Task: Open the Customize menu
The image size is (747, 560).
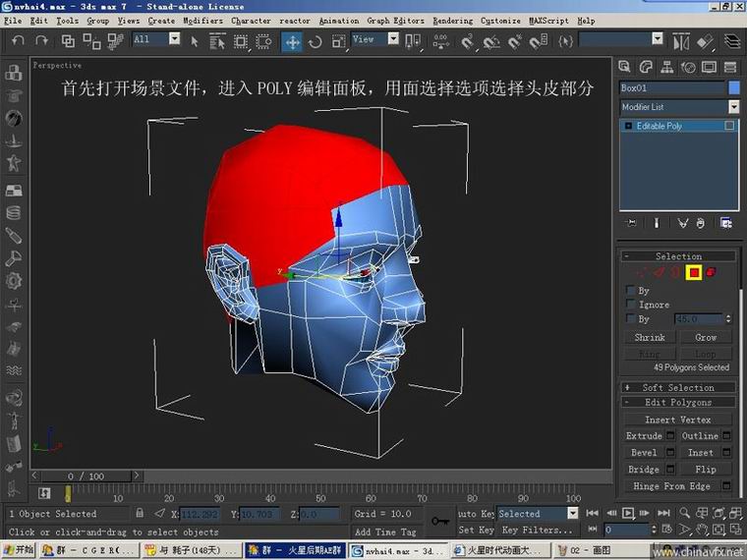Action: click(500, 21)
